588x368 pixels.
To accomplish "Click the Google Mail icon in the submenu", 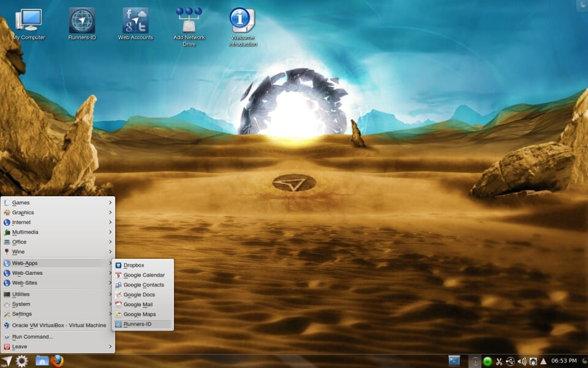I will [x=118, y=304].
